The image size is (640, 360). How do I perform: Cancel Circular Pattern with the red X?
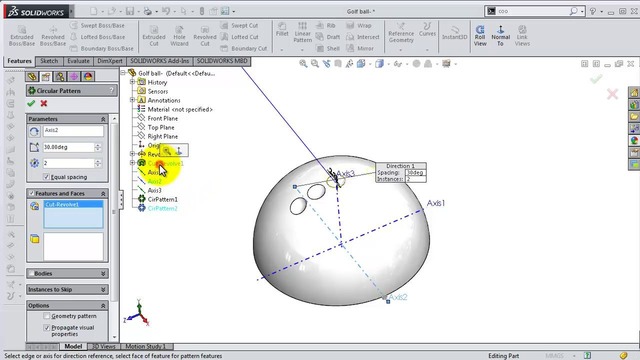44,104
